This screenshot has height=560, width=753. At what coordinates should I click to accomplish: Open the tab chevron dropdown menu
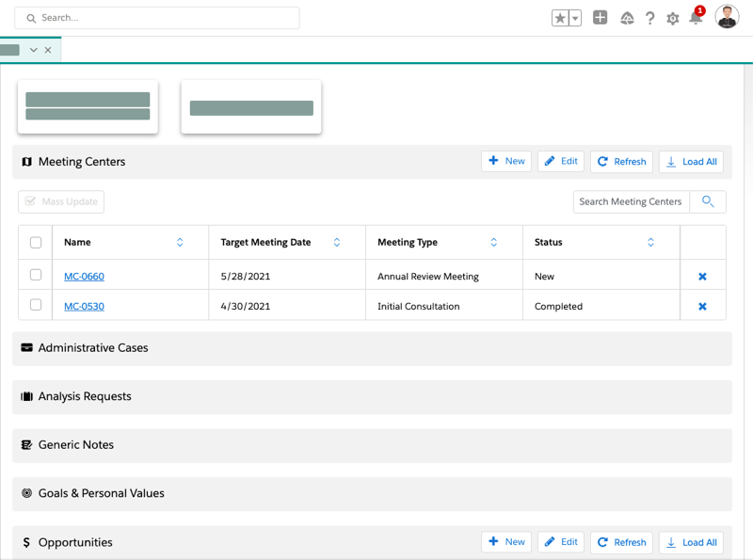click(34, 50)
